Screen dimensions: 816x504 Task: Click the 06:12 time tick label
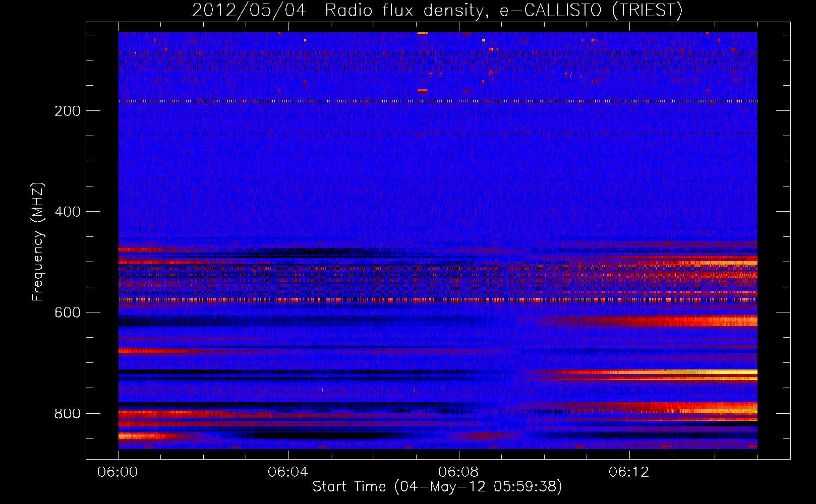[629, 472]
